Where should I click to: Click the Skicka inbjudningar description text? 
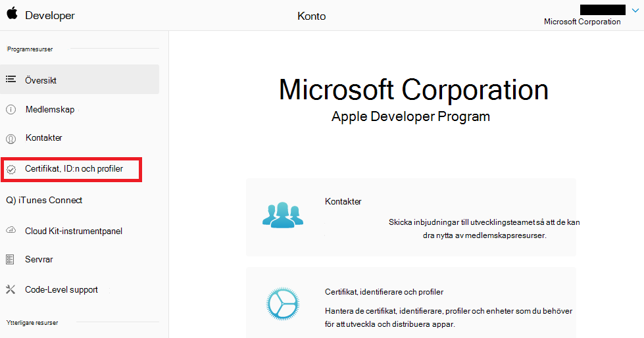484,229
